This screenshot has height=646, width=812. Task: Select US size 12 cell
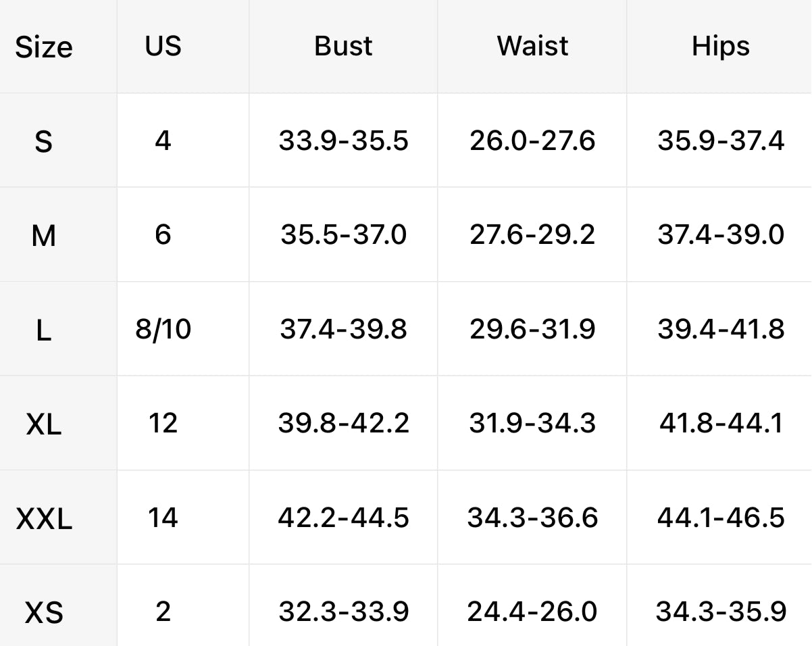tap(163, 424)
